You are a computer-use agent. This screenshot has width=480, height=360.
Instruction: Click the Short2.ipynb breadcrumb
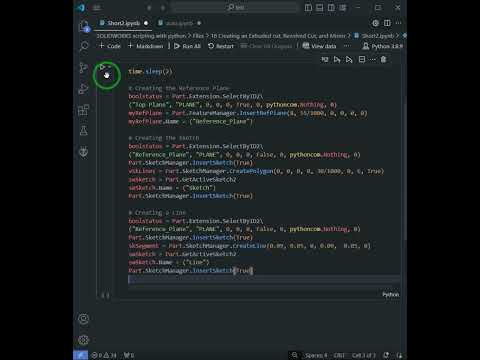coord(378,36)
